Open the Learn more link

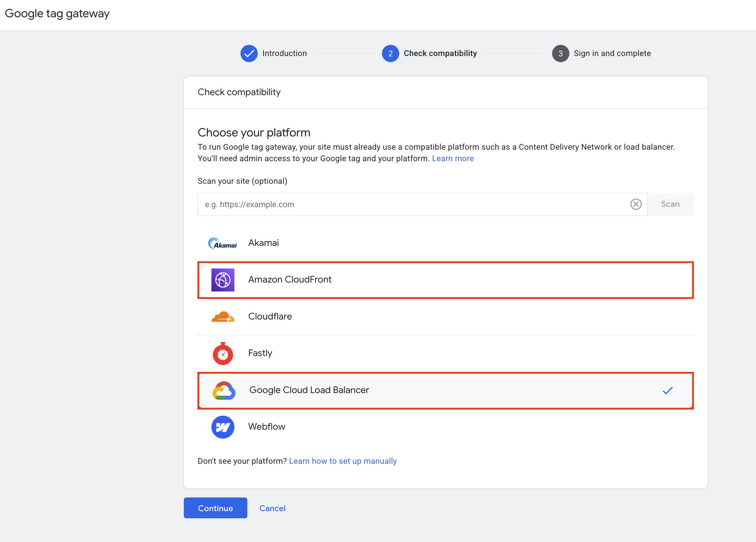[x=453, y=159]
